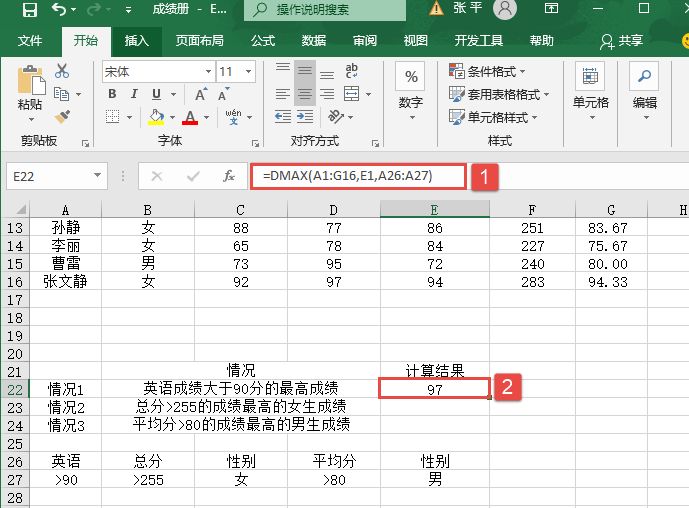This screenshot has width=689, height=508.
Task: Select the Format Painter brush
Action: click(62, 116)
